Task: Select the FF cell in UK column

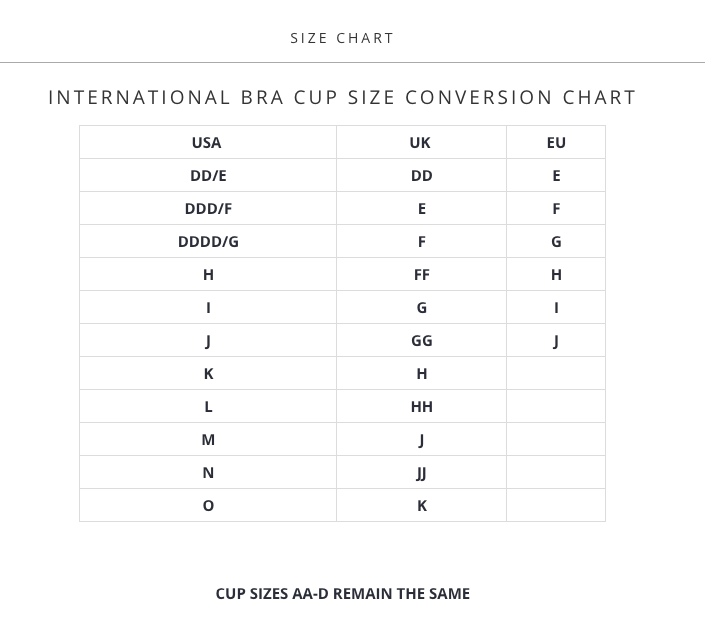Action: point(421,274)
